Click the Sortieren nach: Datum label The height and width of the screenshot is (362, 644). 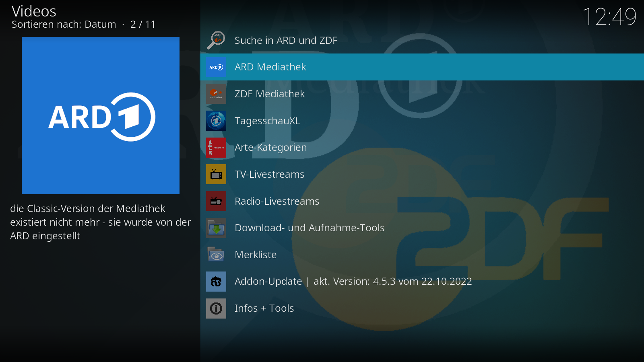[64, 25]
